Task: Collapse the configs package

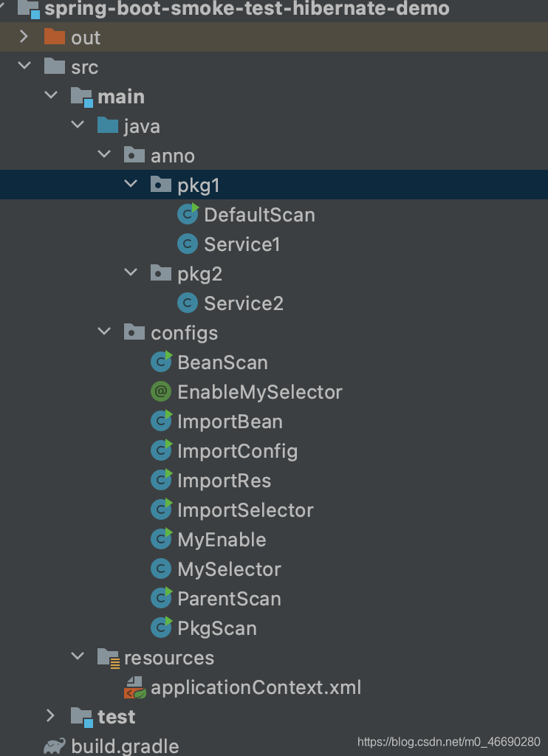Action: click(x=104, y=332)
